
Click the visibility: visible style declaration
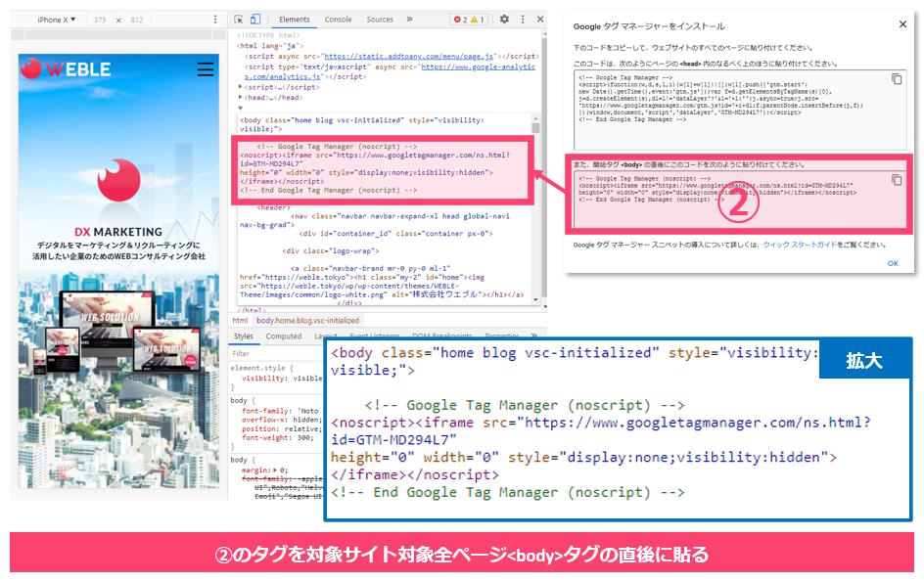(282, 379)
